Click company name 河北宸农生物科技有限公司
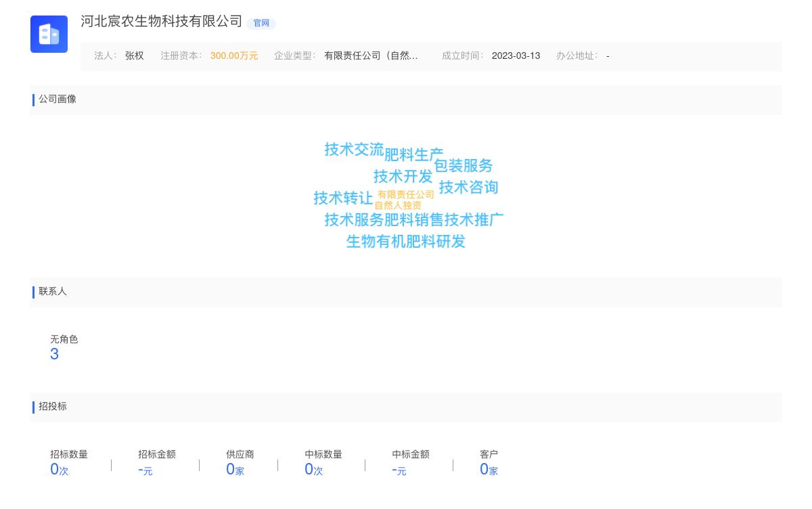The height and width of the screenshot is (509, 812). pyautogui.click(x=161, y=22)
